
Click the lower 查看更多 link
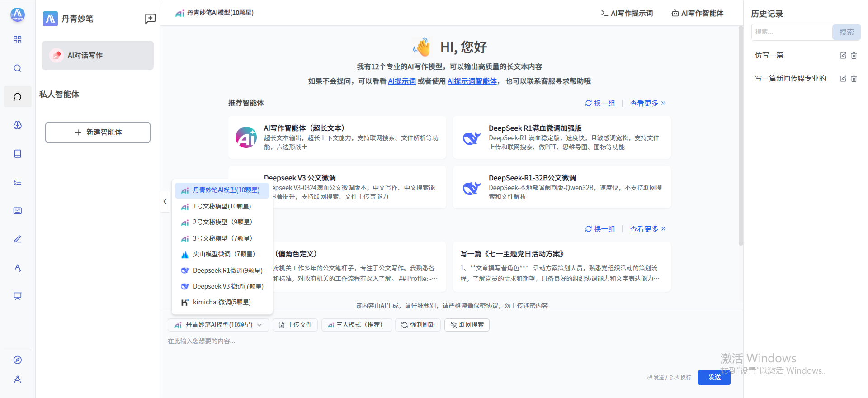pos(648,229)
